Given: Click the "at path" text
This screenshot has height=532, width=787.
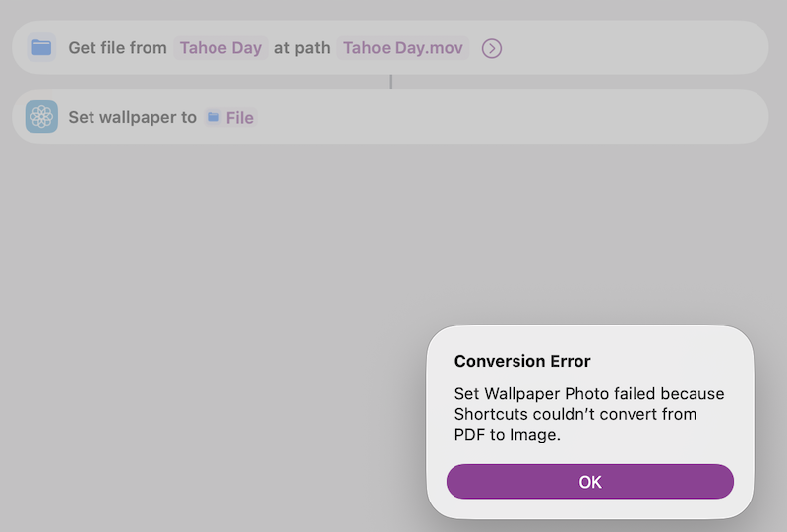Looking at the screenshot, I should coord(302,48).
